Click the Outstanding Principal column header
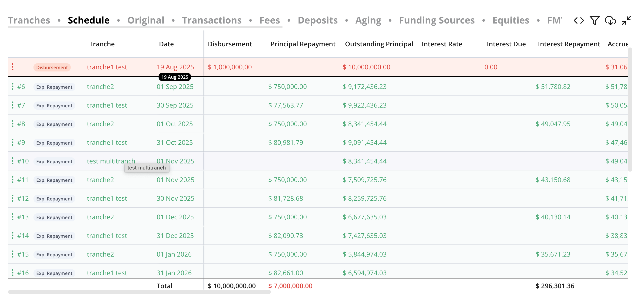 click(379, 44)
